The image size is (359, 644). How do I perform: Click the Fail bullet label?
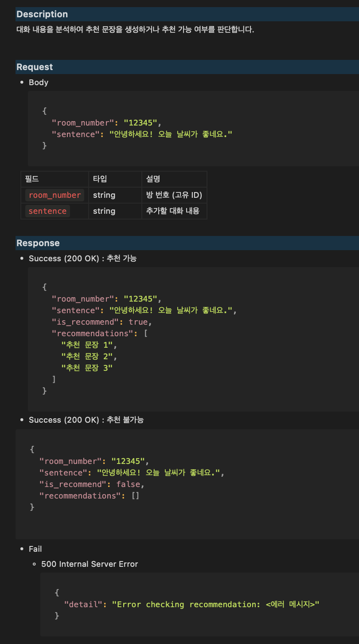click(35, 549)
